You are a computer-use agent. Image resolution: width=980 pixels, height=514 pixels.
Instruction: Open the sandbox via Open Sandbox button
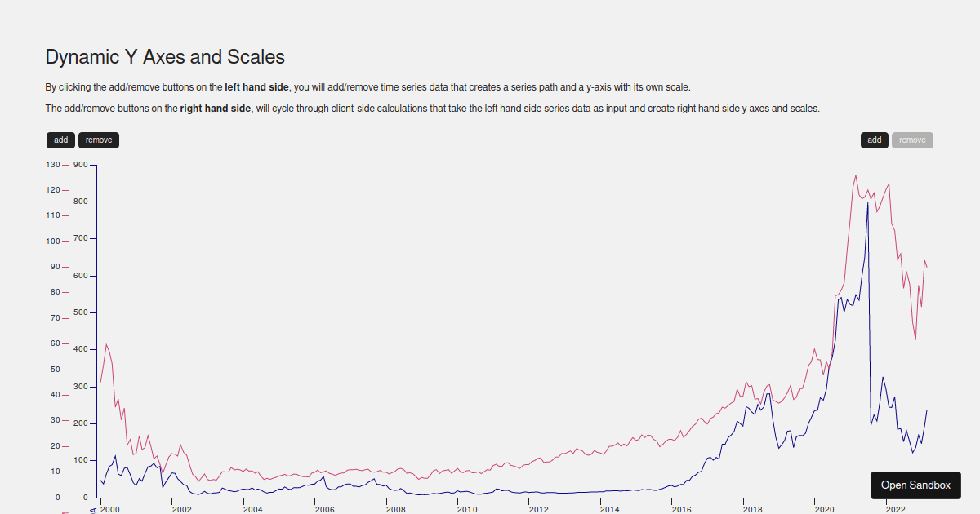[x=915, y=485]
